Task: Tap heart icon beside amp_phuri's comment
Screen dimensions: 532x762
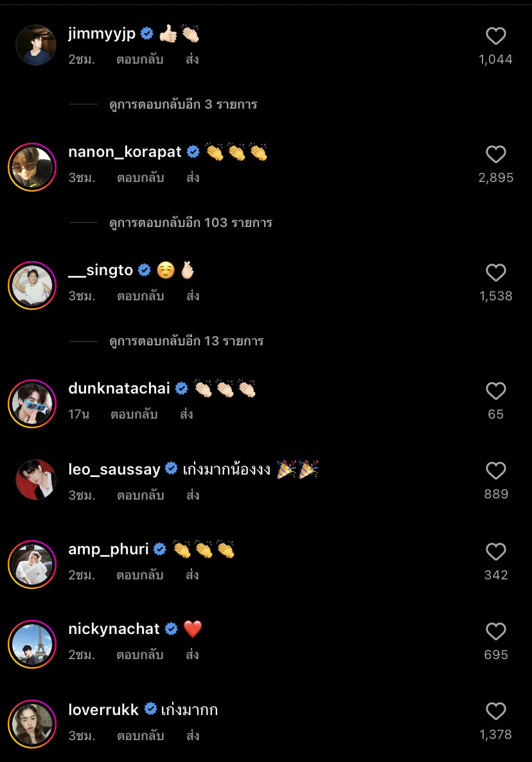Action: pyautogui.click(x=495, y=552)
